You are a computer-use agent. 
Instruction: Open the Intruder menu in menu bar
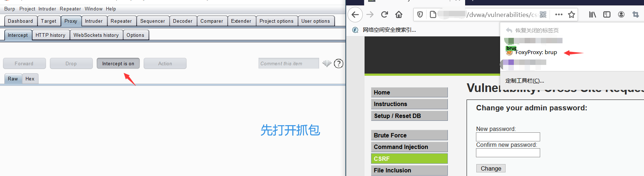[47, 9]
